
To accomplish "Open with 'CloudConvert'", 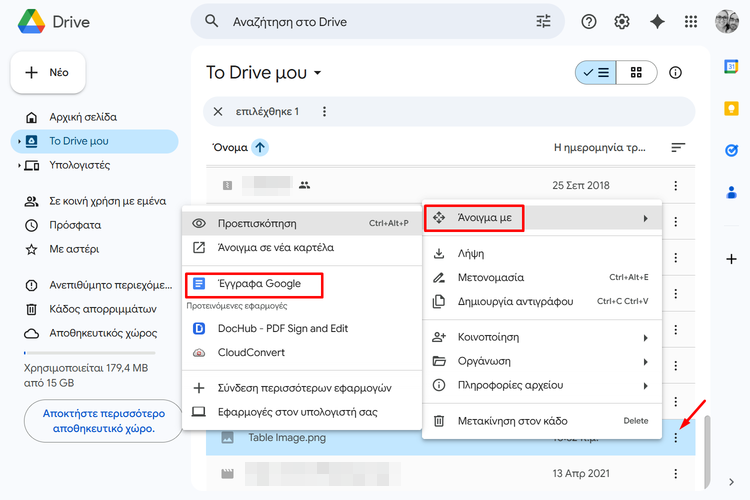I will click(x=301, y=353).
